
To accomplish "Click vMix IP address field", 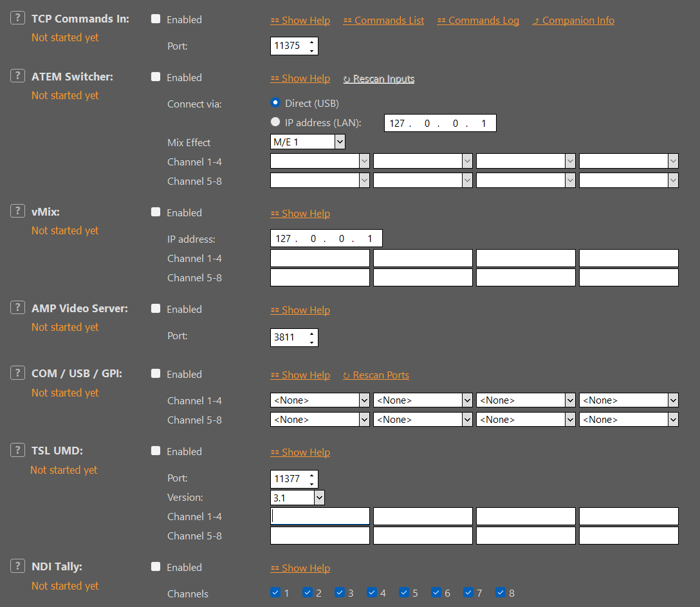I will [x=326, y=239].
